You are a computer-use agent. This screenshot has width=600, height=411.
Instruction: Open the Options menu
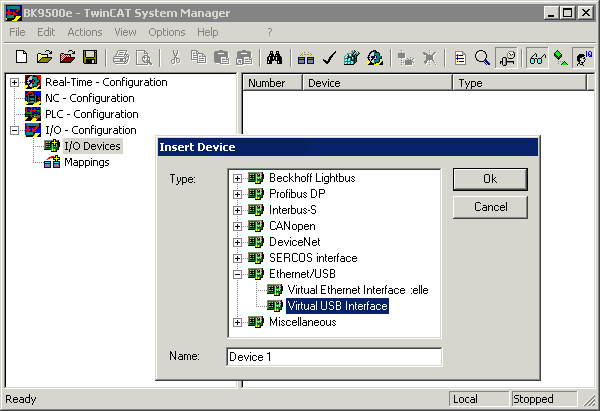[x=167, y=32]
